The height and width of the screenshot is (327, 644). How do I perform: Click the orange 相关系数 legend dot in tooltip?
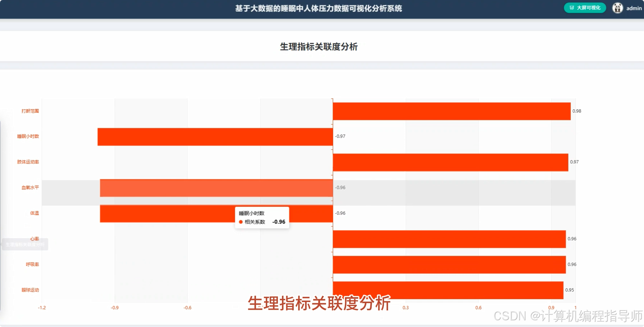(241, 222)
